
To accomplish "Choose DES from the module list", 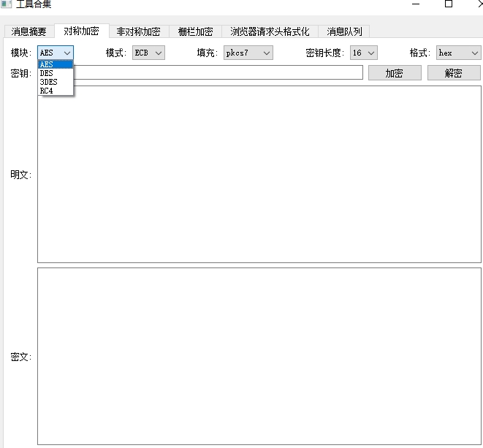I will [x=56, y=73].
